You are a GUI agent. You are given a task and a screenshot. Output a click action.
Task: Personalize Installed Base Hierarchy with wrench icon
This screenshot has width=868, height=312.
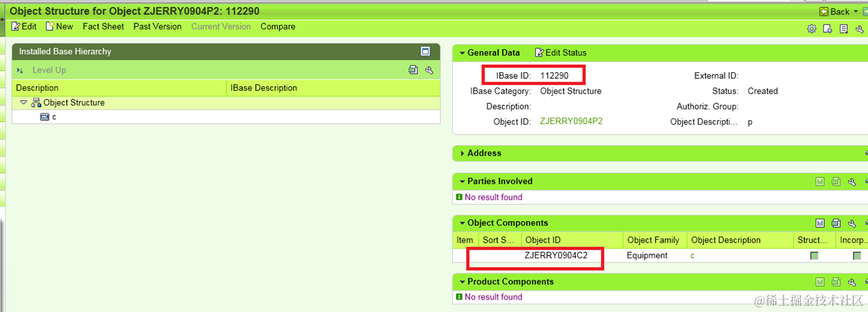[x=429, y=70]
